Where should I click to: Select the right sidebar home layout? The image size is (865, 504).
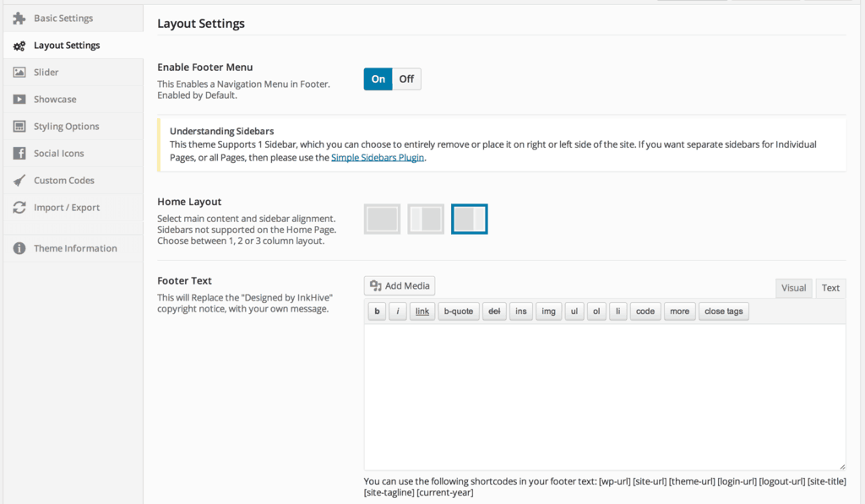(470, 219)
